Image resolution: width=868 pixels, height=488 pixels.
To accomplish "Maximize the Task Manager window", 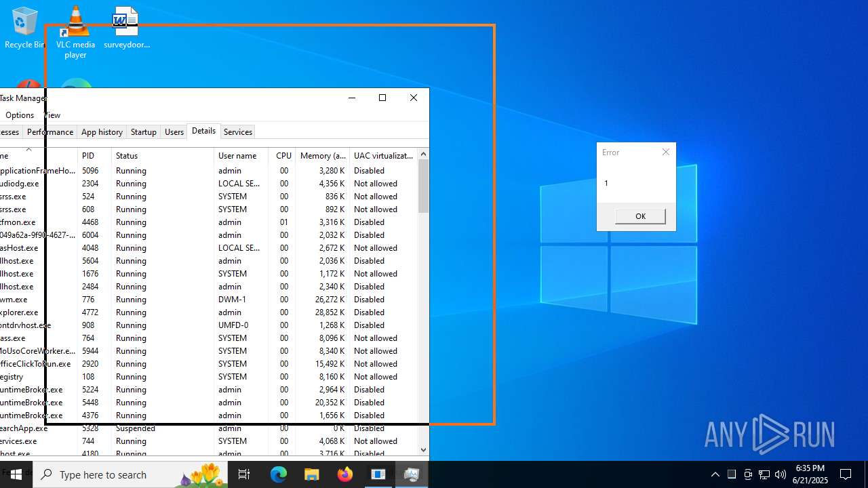I will tap(382, 98).
